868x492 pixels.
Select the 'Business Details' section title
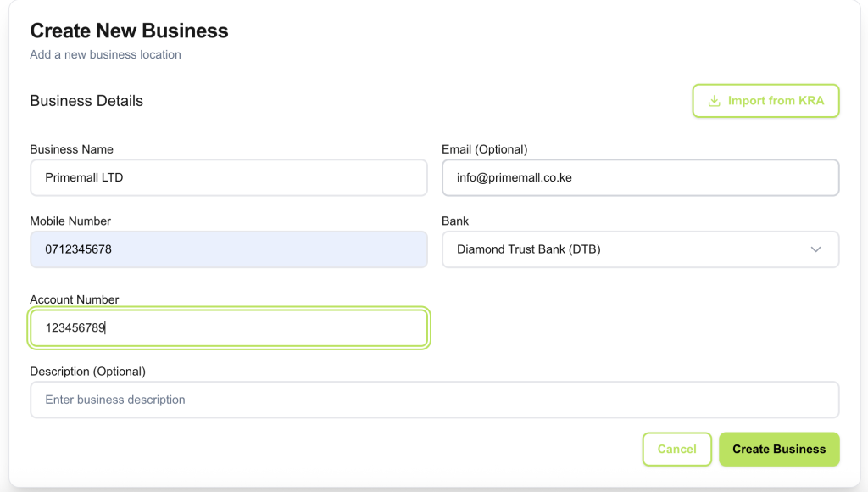[x=86, y=101]
